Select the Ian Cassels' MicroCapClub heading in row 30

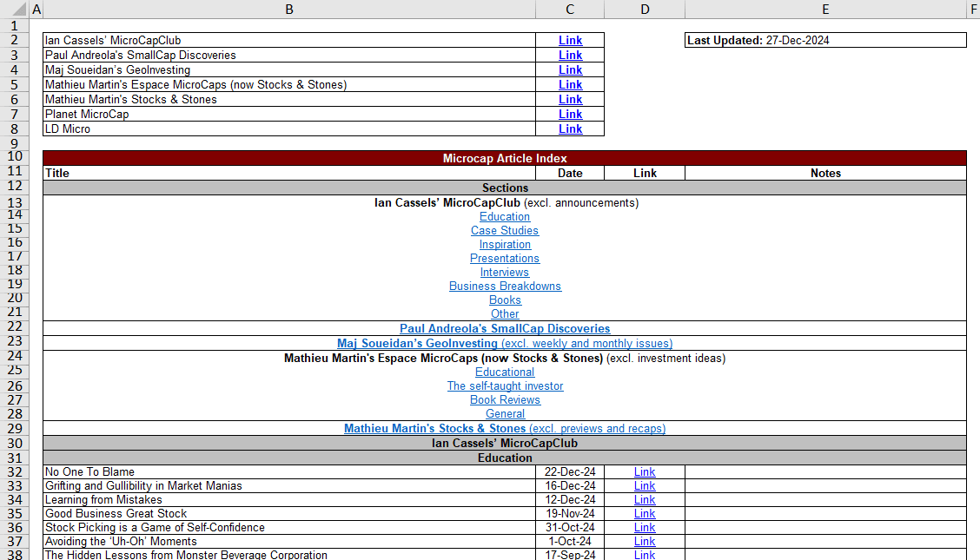point(505,444)
